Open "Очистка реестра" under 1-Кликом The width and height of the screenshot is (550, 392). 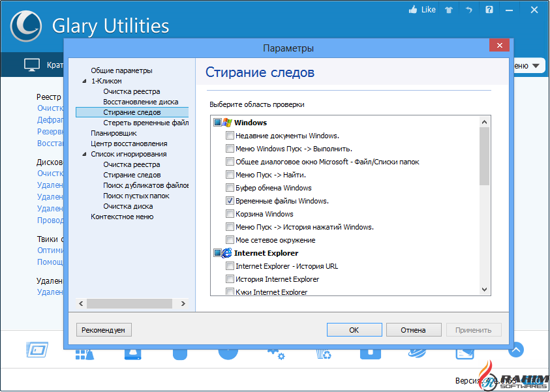pos(132,91)
